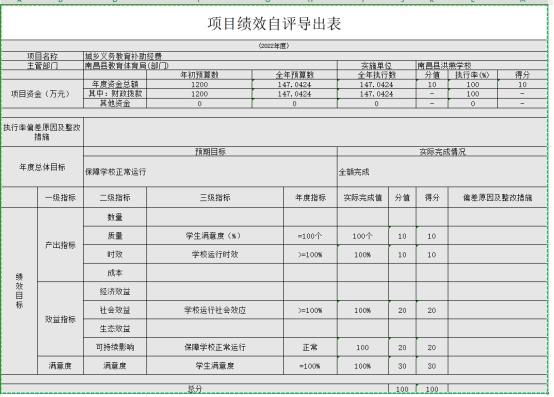Image resolution: width=554 pixels, height=397 pixels.
Task: Click the 全额完成 actual completion cell
Action: tap(442, 172)
